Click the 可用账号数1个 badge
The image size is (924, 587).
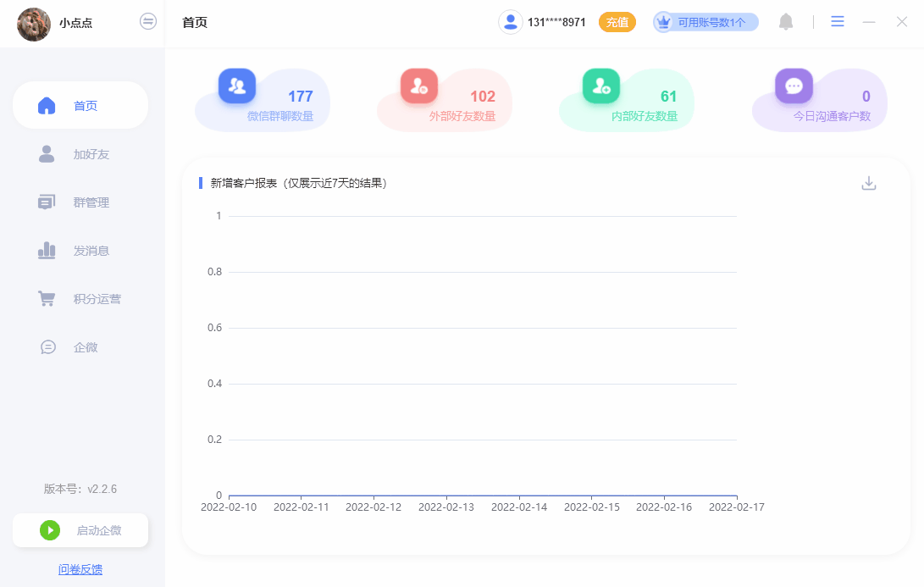click(705, 22)
